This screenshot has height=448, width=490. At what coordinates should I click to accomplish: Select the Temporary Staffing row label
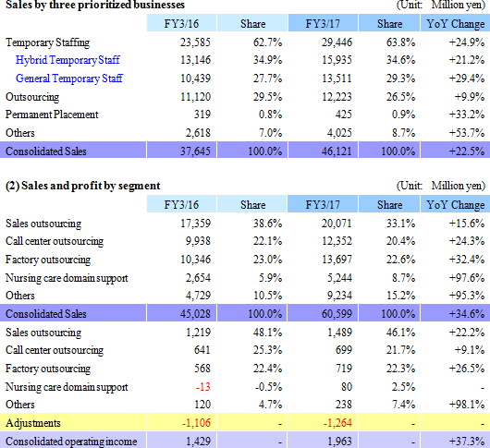click(47, 42)
